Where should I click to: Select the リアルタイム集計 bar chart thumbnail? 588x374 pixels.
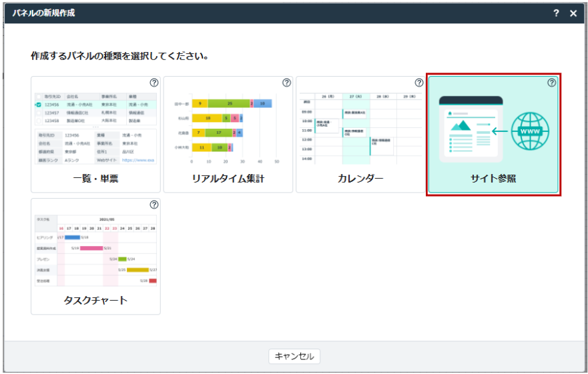[228, 128]
